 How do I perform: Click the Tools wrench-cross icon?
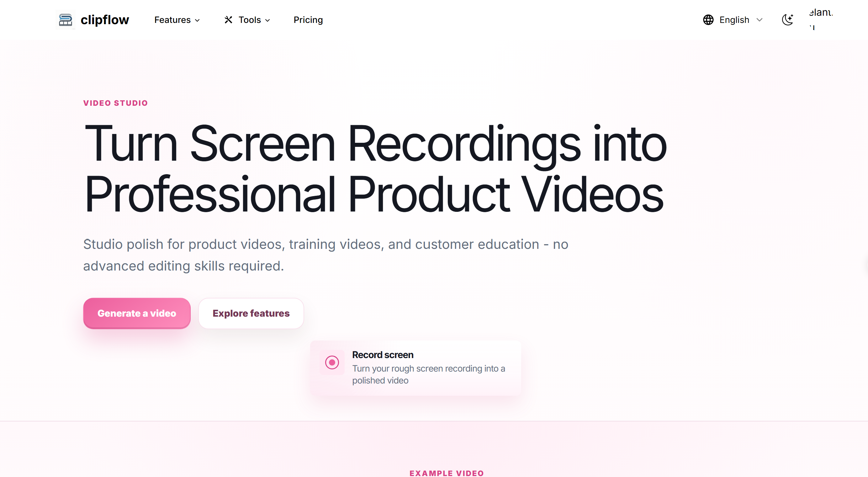click(229, 20)
